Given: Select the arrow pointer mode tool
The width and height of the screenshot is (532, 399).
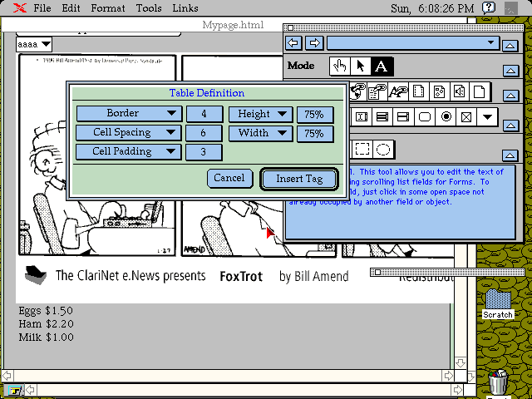Looking at the screenshot, I should click(360, 66).
